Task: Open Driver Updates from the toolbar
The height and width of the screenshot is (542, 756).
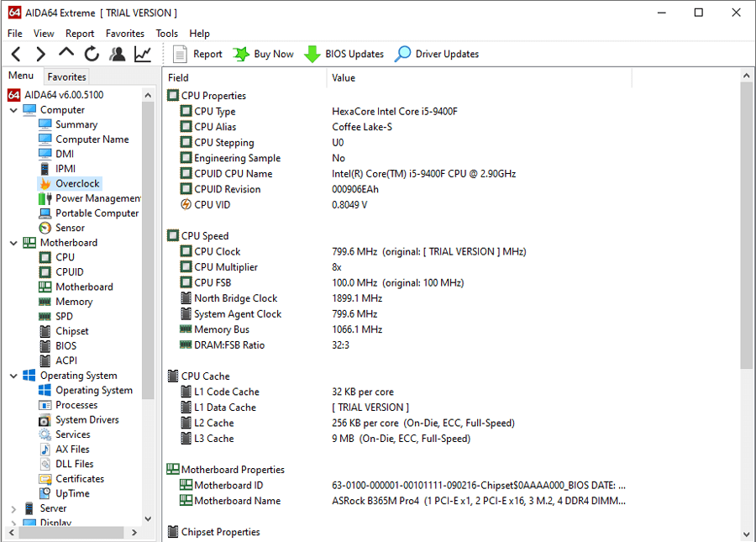Action: coord(436,54)
